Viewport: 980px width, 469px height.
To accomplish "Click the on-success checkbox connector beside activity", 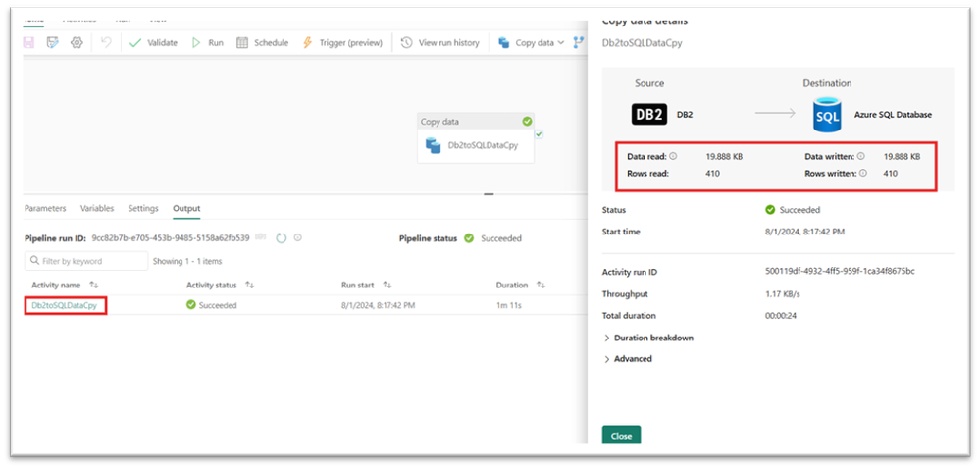I will click(x=539, y=133).
